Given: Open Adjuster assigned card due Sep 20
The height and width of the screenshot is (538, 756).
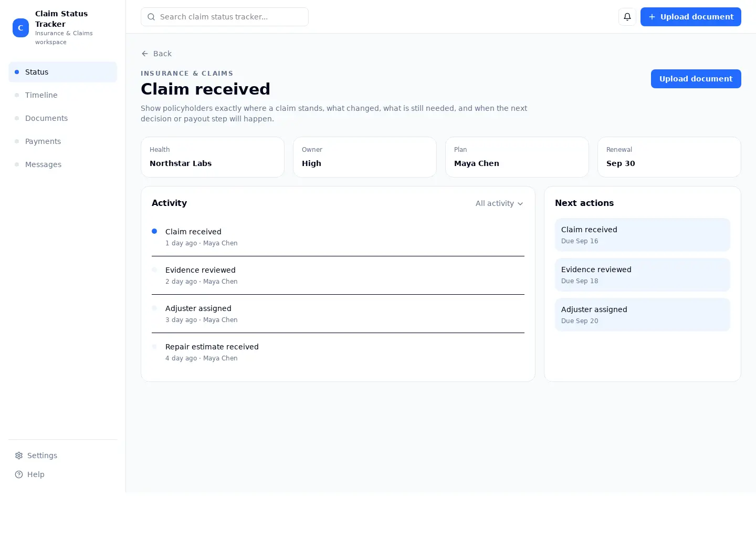Looking at the screenshot, I should coord(643,315).
